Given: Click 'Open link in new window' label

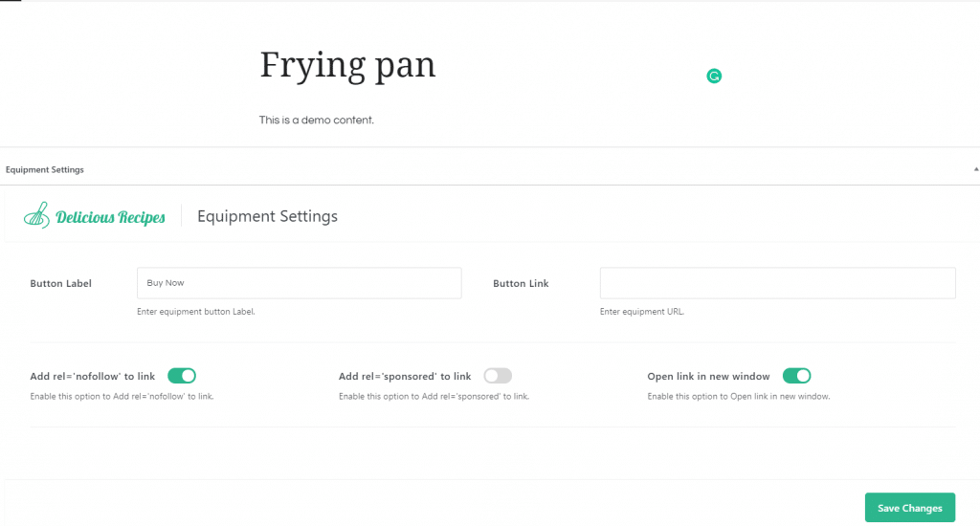Looking at the screenshot, I should point(708,376).
